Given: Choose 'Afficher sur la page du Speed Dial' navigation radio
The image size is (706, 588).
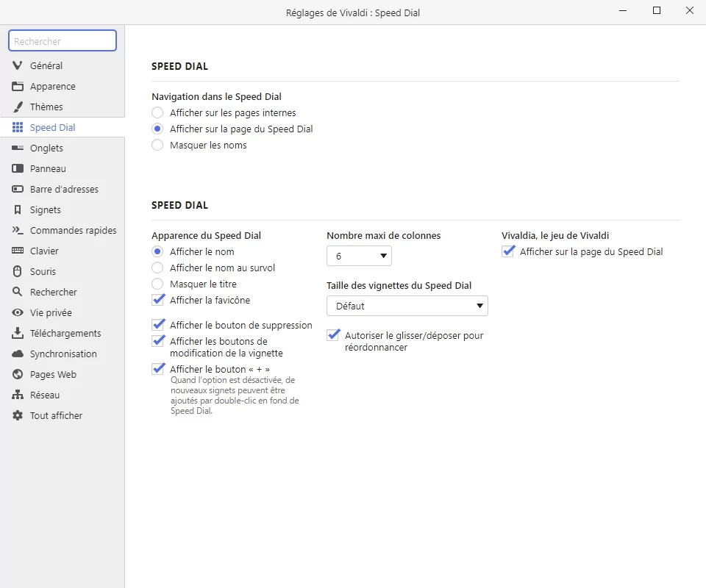Looking at the screenshot, I should click(157, 129).
